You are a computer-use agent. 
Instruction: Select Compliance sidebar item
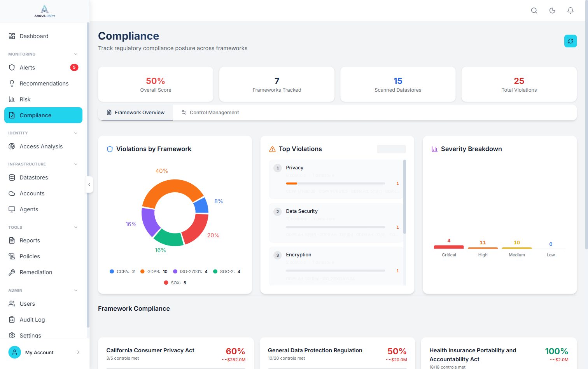(43, 115)
